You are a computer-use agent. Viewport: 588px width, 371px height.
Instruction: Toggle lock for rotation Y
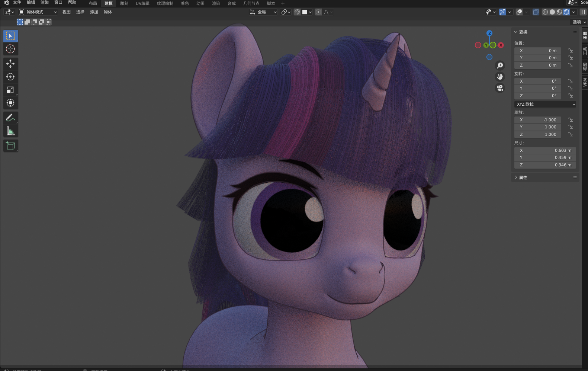pos(571,88)
